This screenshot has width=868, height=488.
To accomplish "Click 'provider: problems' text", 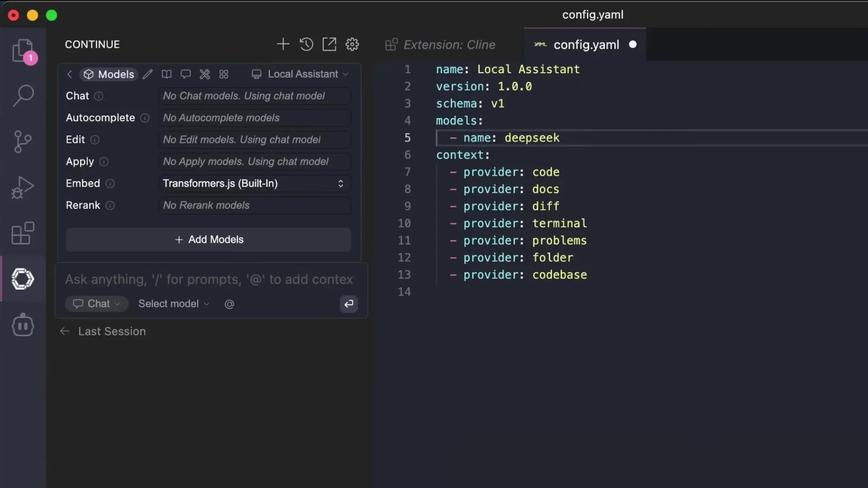I will [x=525, y=240].
